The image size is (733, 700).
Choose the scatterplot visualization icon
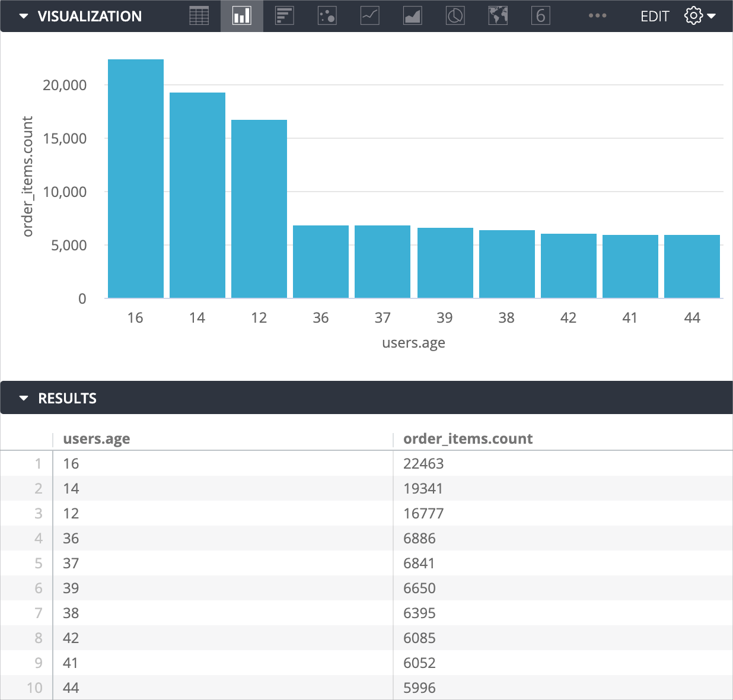[327, 16]
